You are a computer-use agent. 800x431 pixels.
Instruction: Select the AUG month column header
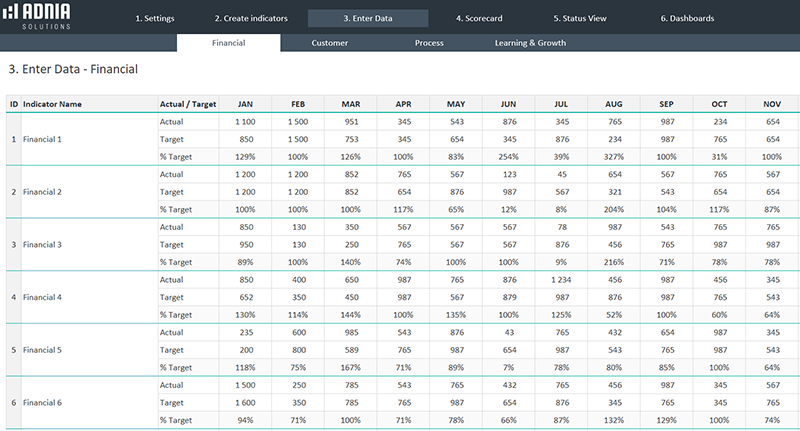613,103
